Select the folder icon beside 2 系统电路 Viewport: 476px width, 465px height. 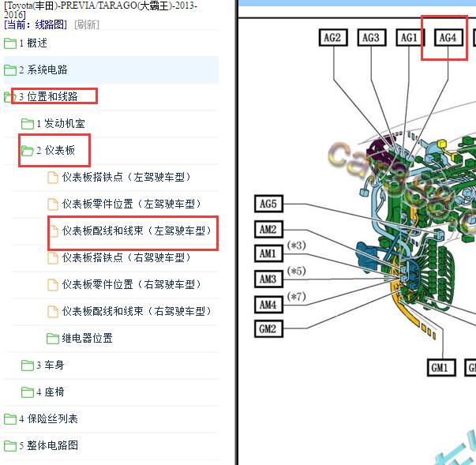click(10, 70)
